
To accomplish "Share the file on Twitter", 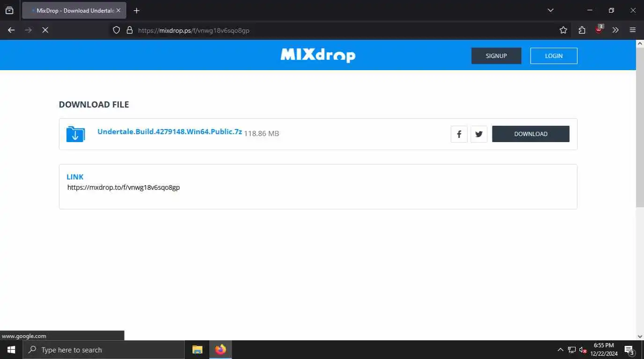I will (x=479, y=134).
